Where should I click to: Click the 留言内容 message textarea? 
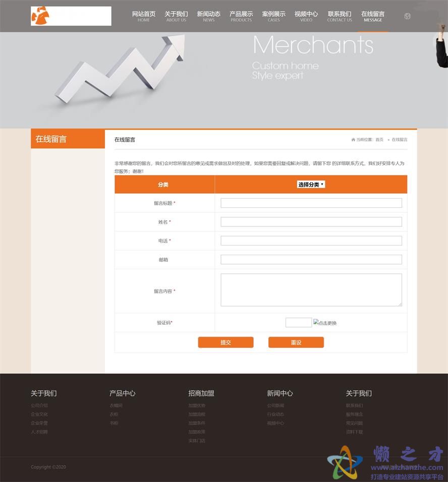click(x=311, y=290)
